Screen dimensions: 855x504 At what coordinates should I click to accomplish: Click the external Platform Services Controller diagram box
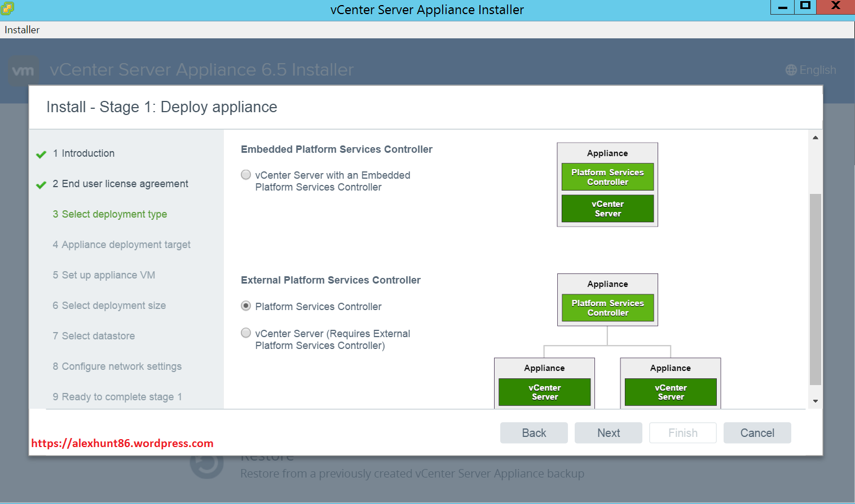[607, 308]
